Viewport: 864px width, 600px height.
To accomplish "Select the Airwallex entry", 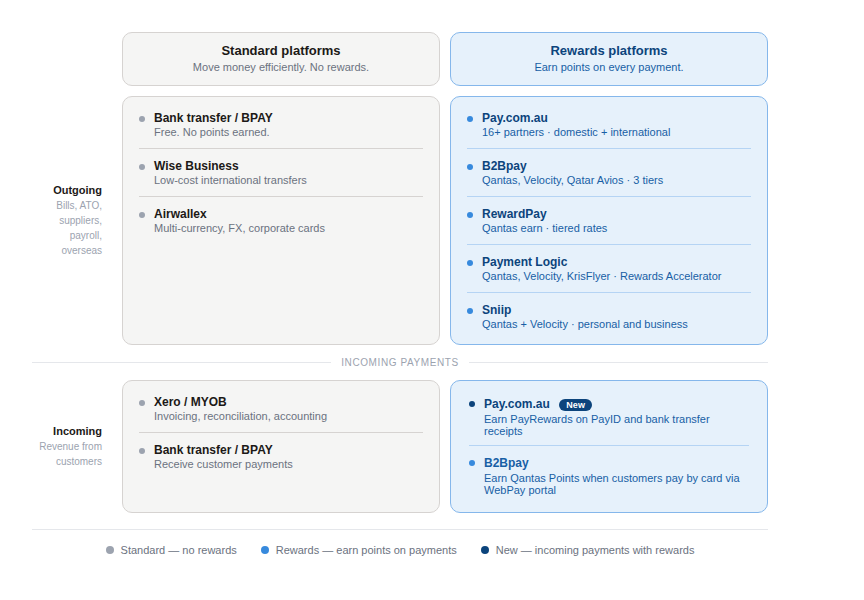I will tap(281, 220).
